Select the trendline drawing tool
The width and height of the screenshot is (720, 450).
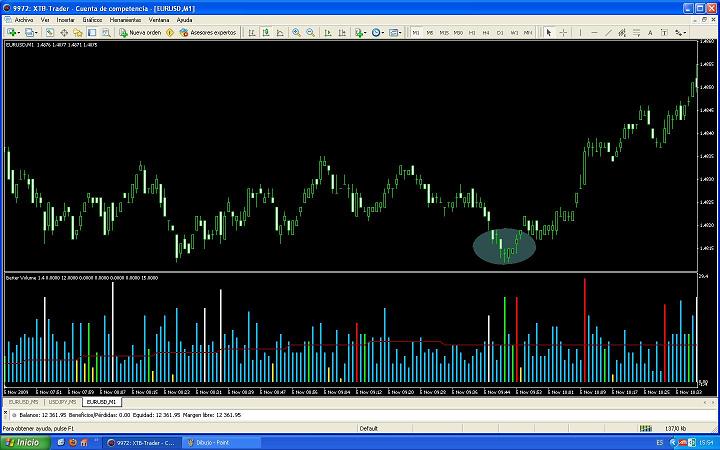[x=609, y=33]
